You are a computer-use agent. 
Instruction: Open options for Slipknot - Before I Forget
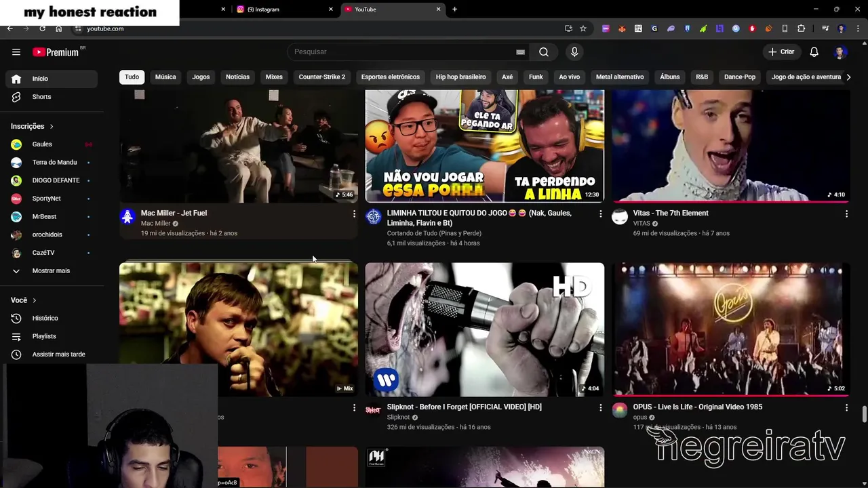coord(600,407)
